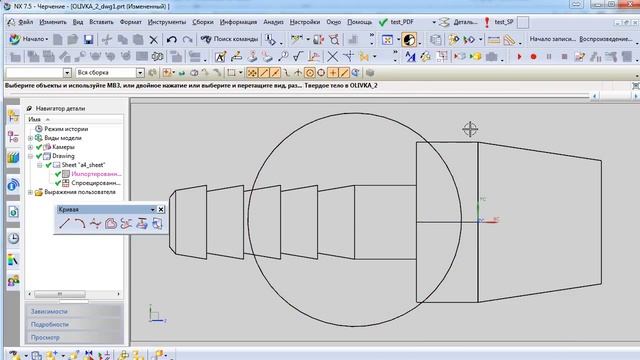Toggle checkmark of Спроецированн... view
The width and height of the screenshot is (640, 360).
tap(58, 183)
